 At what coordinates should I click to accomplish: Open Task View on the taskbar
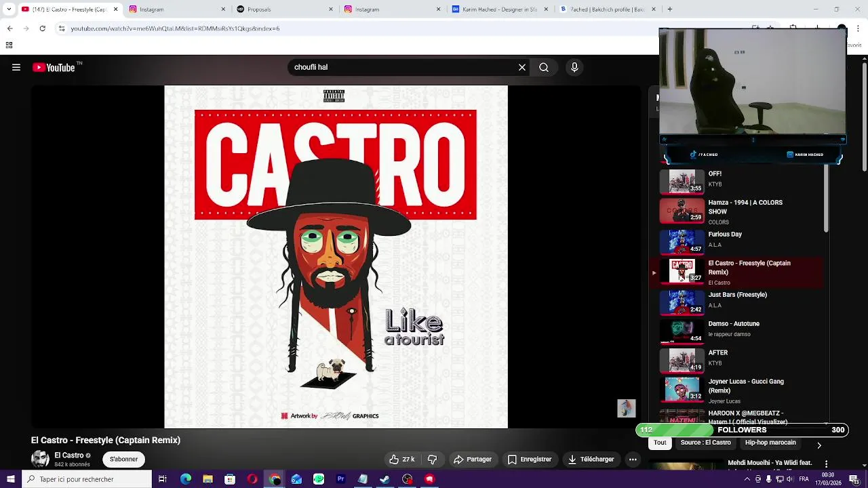163,479
